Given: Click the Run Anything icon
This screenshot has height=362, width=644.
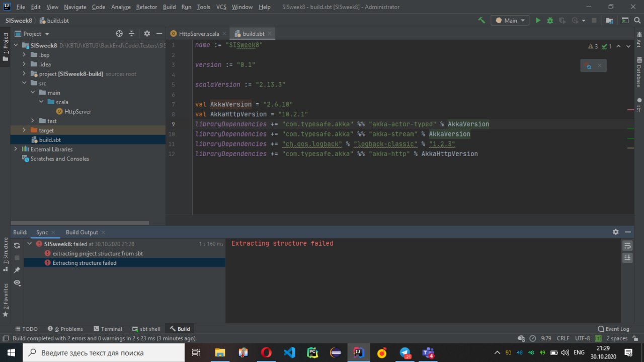Looking at the screenshot, I should coord(625,21).
